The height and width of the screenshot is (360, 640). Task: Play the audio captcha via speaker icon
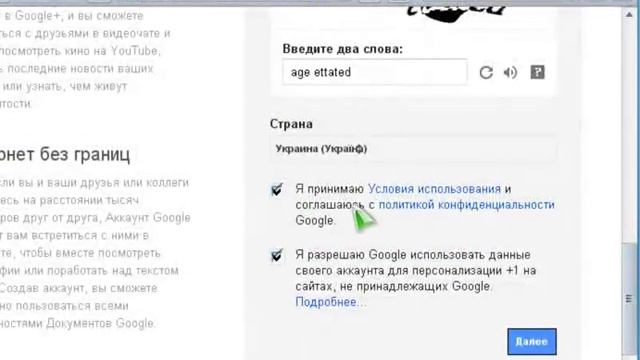(510, 73)
